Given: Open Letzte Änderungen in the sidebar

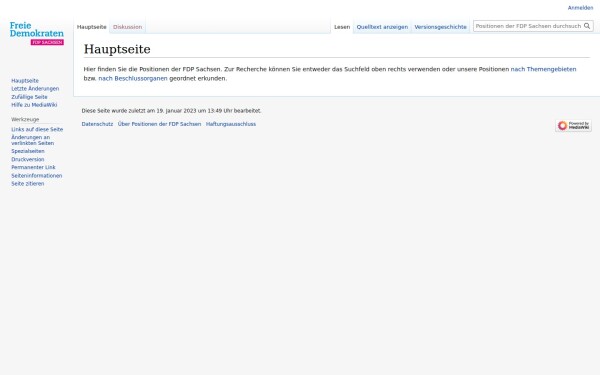Looking at the screenshot, I should point(35,89).
